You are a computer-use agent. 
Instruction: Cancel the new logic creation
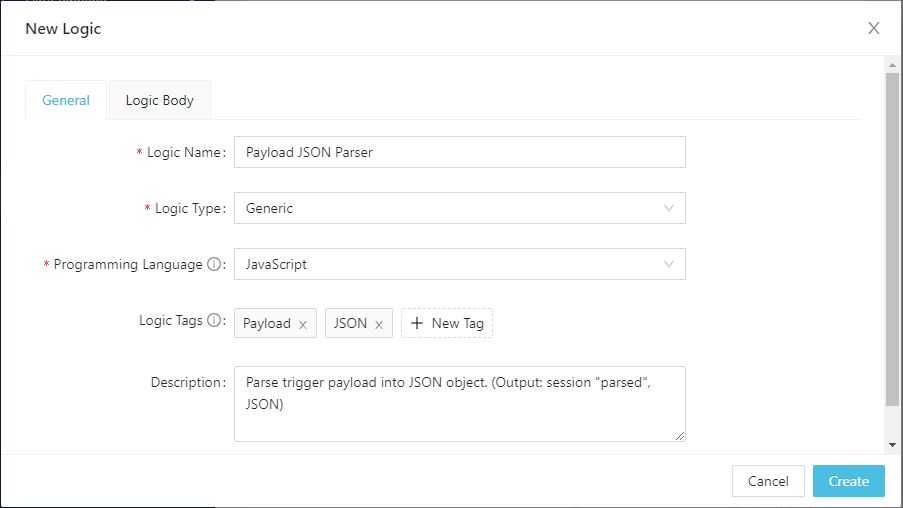click(x=768, y=481)
